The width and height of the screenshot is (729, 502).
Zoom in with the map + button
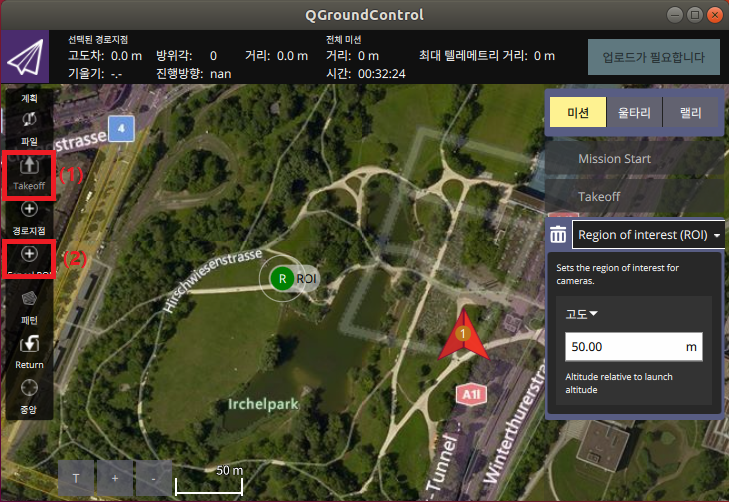[115, 478]
